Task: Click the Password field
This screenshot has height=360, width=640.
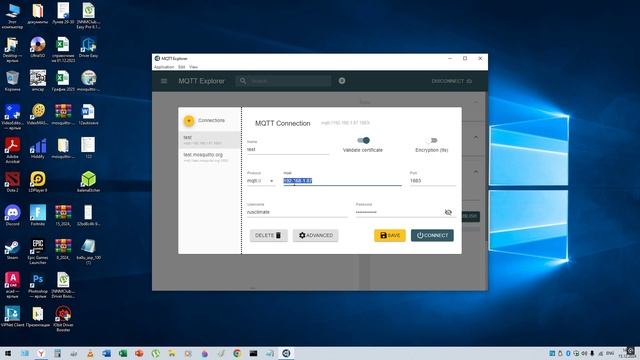Action: pyautogui.click(x=398, y=212)
